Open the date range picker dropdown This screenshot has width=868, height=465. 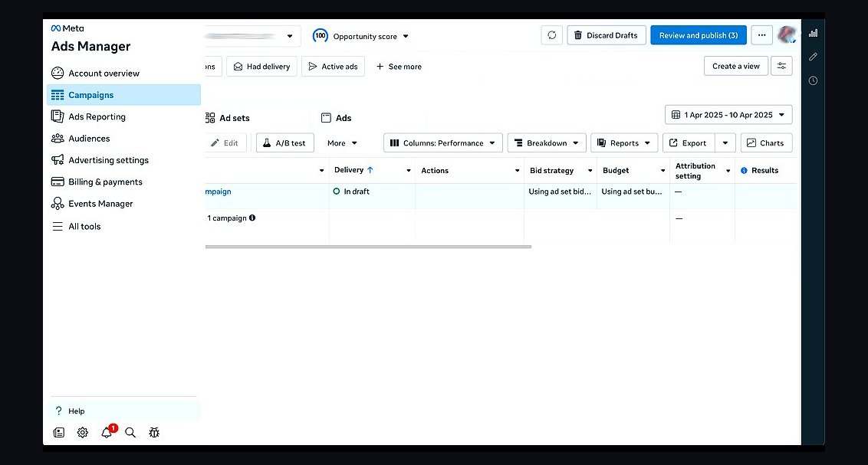point(728,114)
